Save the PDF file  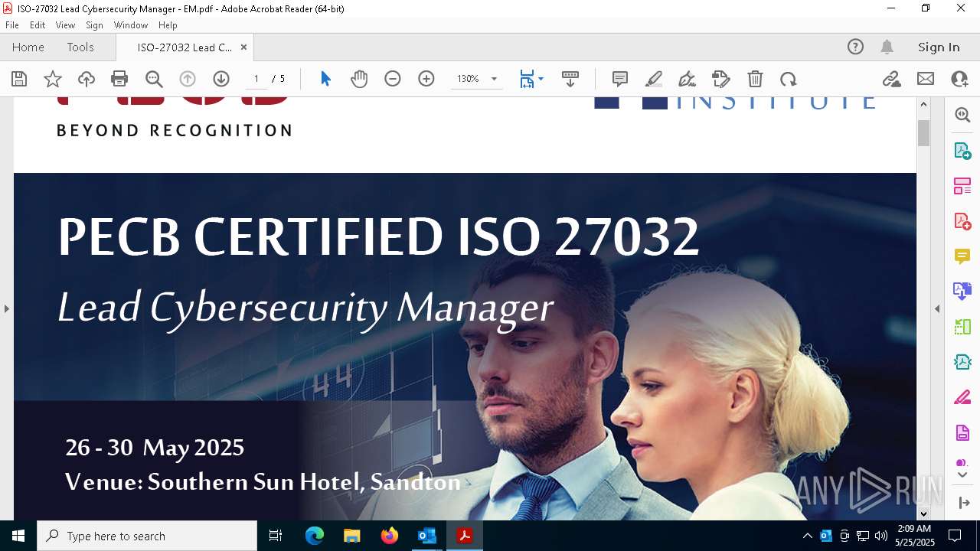coord(19,79)
